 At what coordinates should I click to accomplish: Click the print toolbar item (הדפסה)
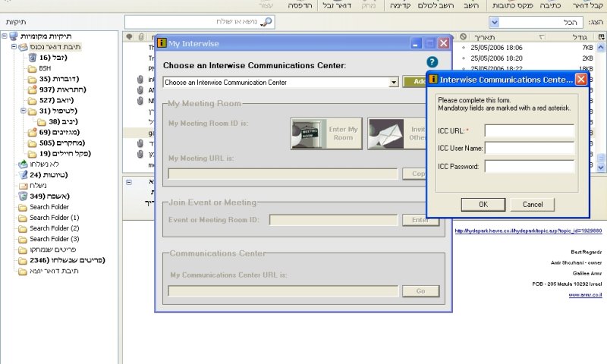[x=300, y=5]
